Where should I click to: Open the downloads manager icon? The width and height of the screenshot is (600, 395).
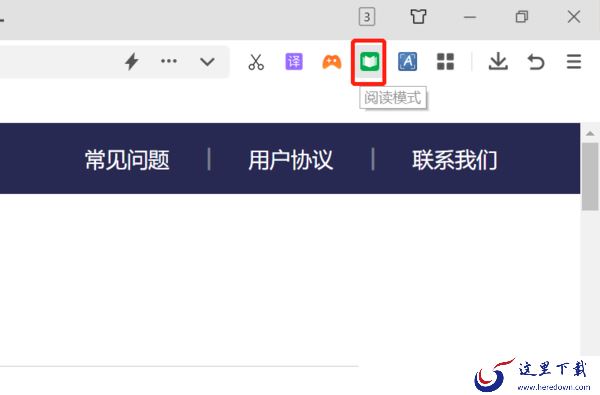[498, 62]
